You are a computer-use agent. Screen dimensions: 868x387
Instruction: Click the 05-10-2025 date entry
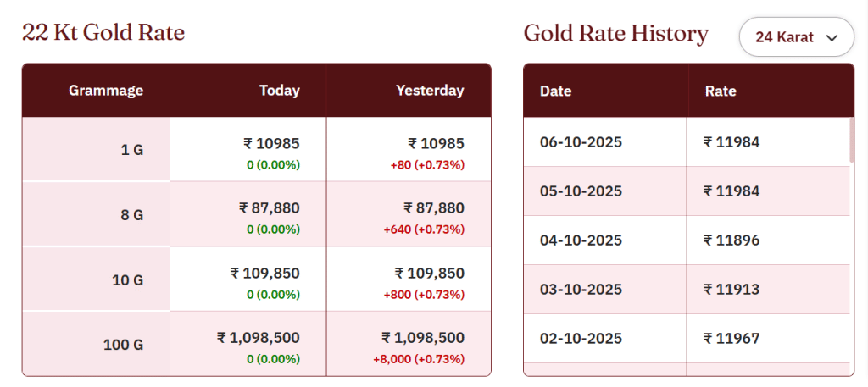click(581, 191)
